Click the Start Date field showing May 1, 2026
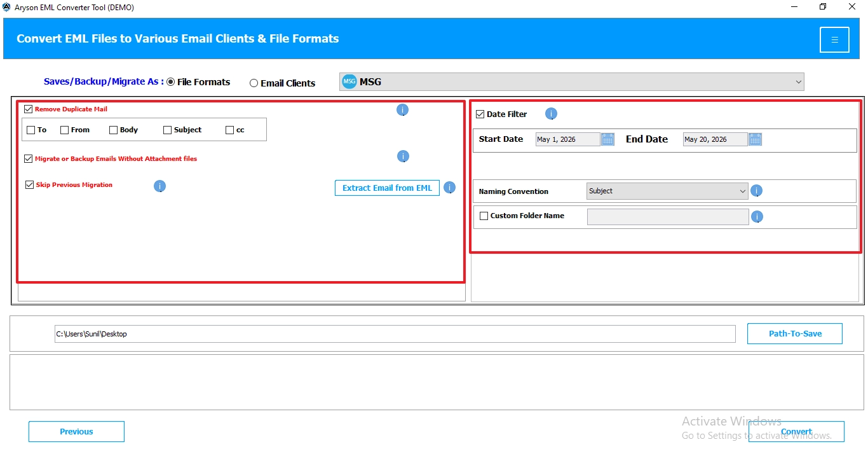 click(x=567, y=139)
